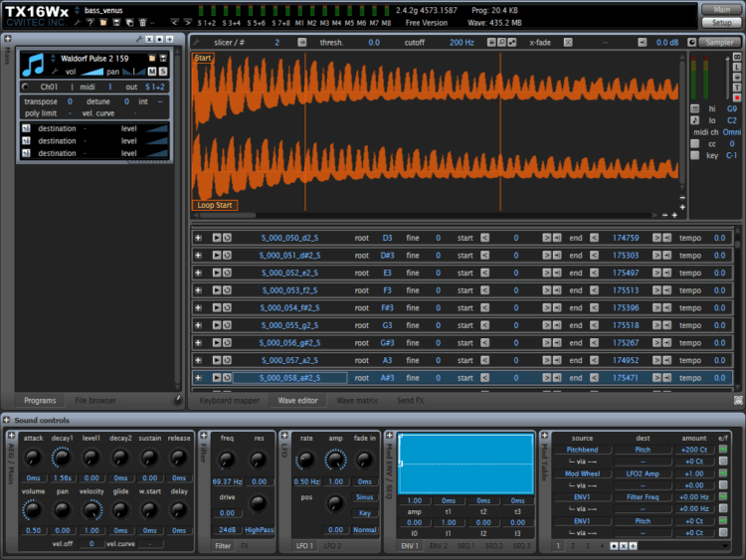746x560 pixels.
Task: Click the x-fade apply icon
Action: pyautogui.click(x=568, y=43)
